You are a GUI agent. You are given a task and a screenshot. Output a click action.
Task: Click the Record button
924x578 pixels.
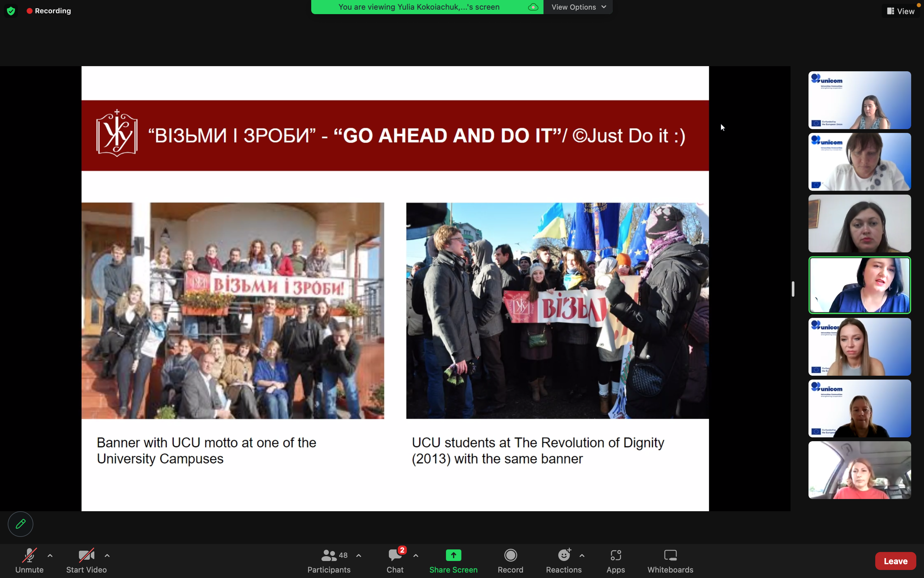[510, 560]
